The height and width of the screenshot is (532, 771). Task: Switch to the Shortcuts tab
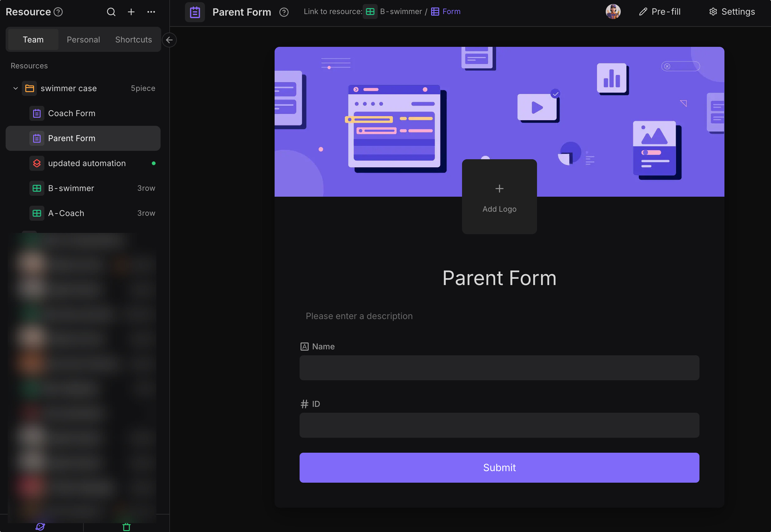point(133,40)
